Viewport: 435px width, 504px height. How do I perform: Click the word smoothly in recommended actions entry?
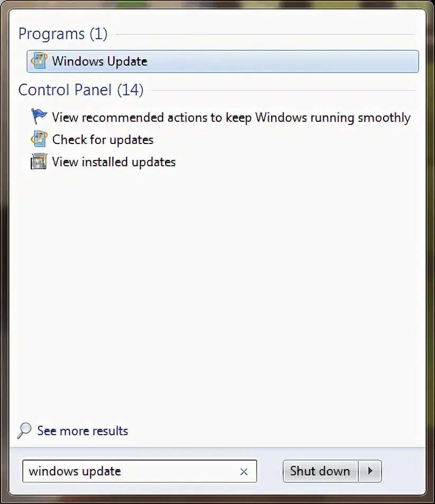384,118
